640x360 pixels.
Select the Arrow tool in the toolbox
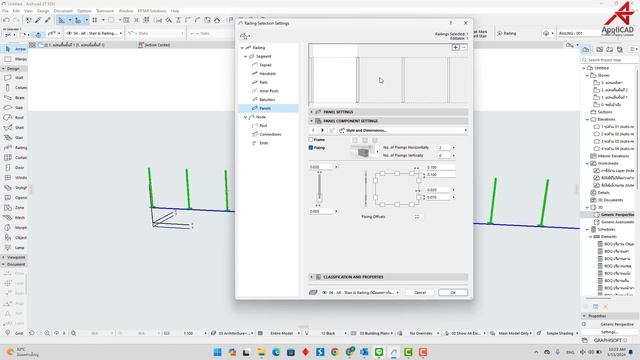[14, 49]
